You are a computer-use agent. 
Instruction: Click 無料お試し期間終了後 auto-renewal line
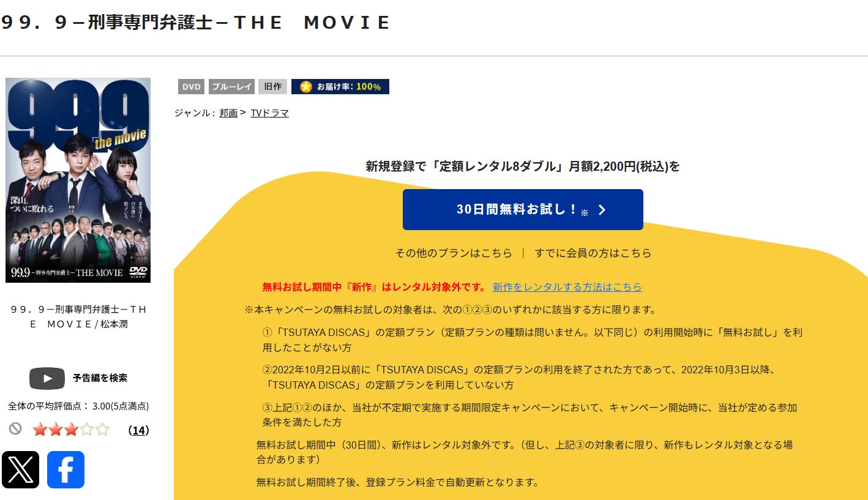397,482
